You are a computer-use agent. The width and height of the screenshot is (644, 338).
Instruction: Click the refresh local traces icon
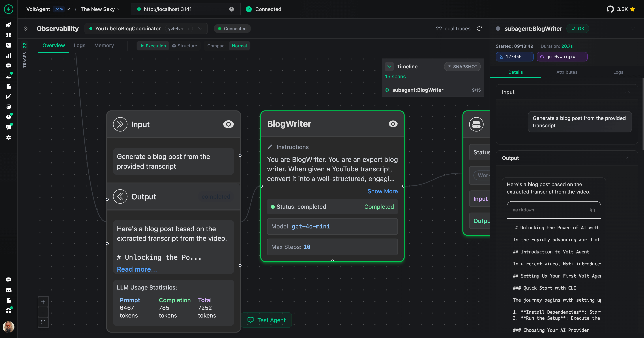tap(479, 29)
